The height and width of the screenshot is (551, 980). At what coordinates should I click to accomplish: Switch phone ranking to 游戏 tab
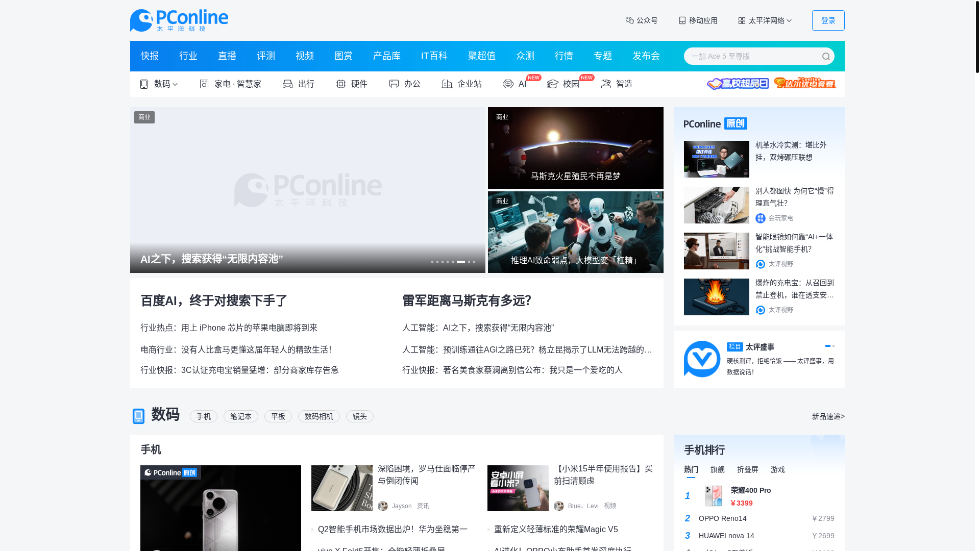click(777, 470)
